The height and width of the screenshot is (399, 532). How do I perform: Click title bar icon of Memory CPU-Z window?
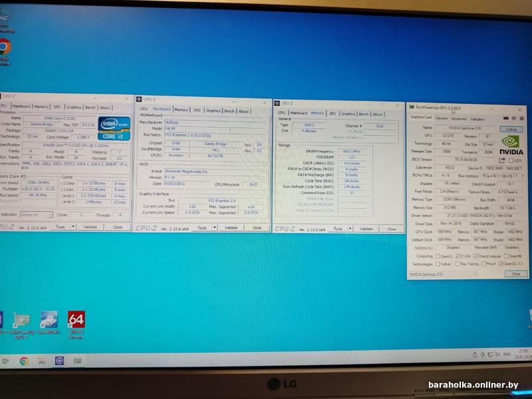[277, 103]
